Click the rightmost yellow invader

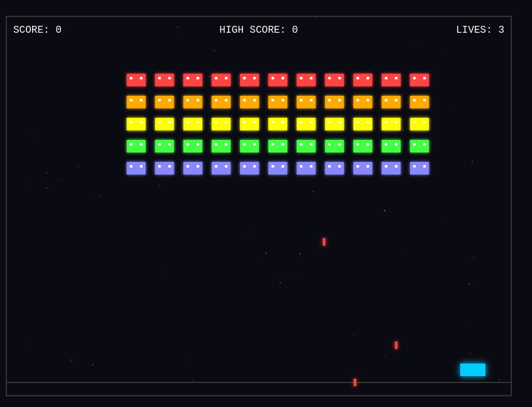419,124
